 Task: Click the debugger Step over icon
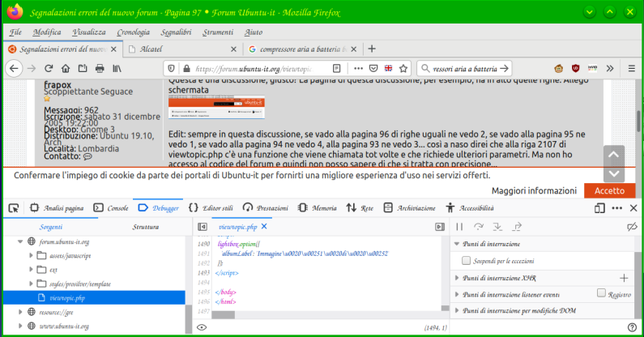point(479,227)
